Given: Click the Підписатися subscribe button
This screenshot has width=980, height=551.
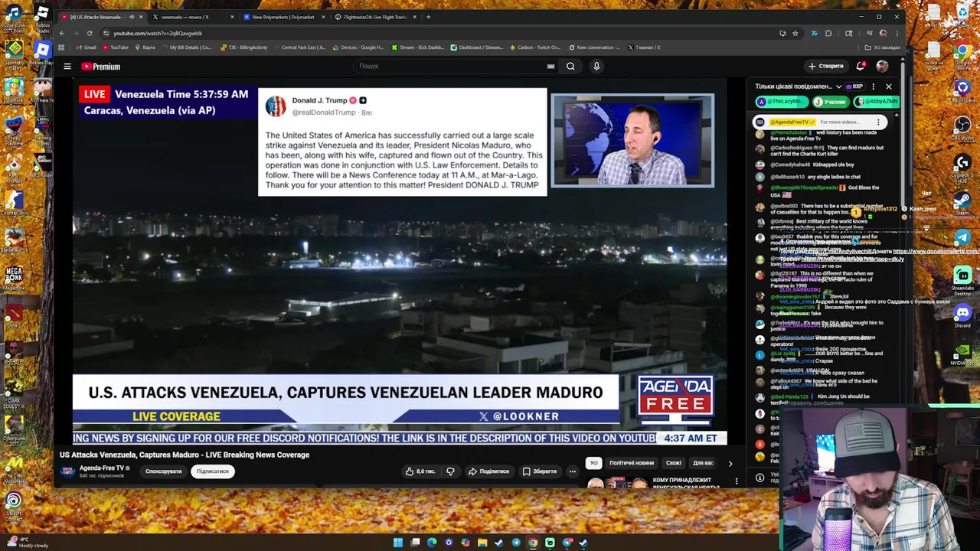Looking at the screenshot, I should tap(212, 471).
